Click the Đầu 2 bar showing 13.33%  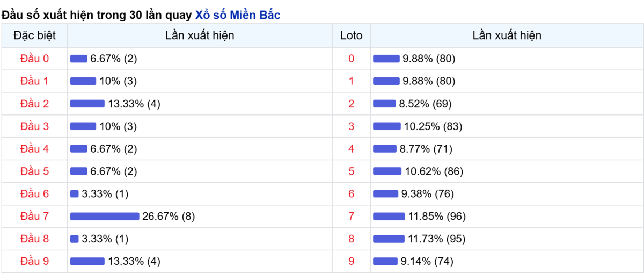click(x=87, y=104)
